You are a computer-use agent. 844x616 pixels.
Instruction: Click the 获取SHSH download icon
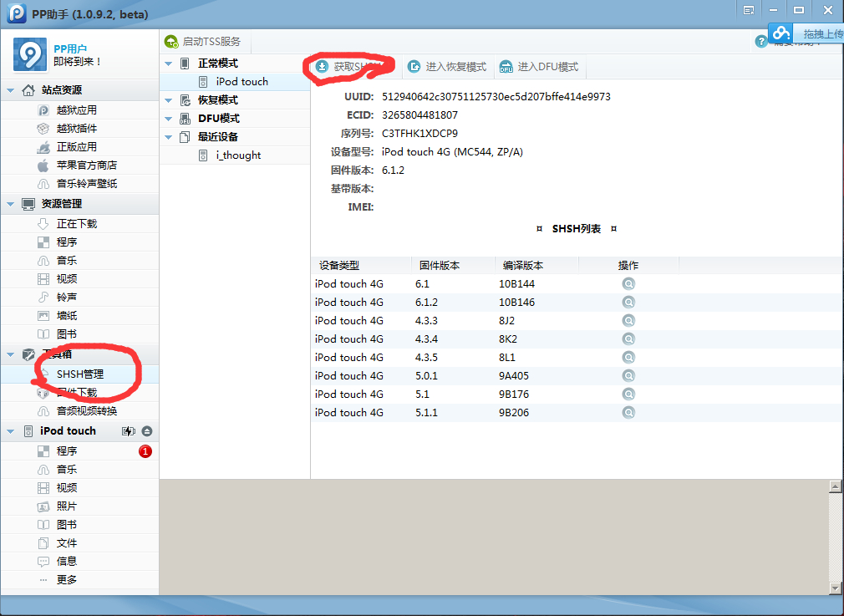tap(322, 66)
